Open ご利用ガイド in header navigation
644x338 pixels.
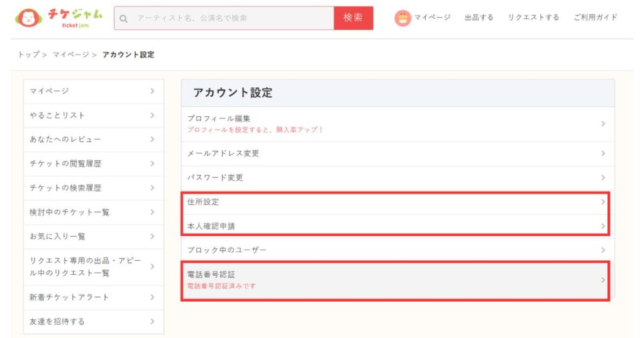point(596,18)
